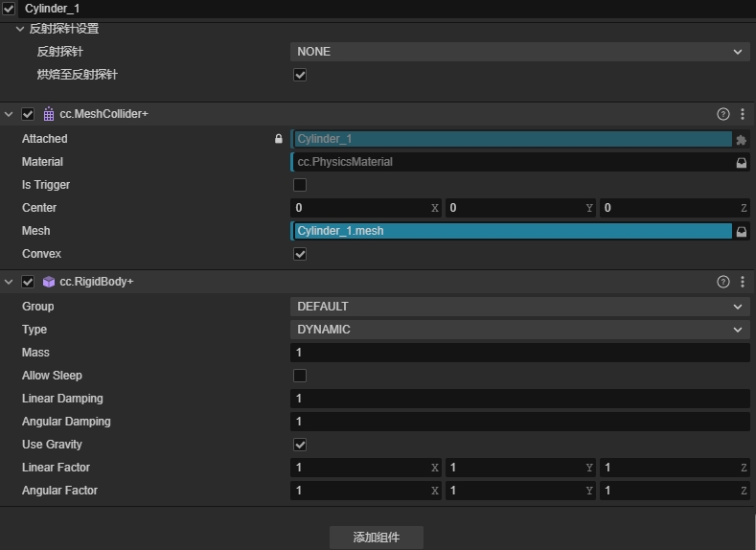
Task: Click the cc.RigidBody+ header title
Action: click(x=97, y=282)
